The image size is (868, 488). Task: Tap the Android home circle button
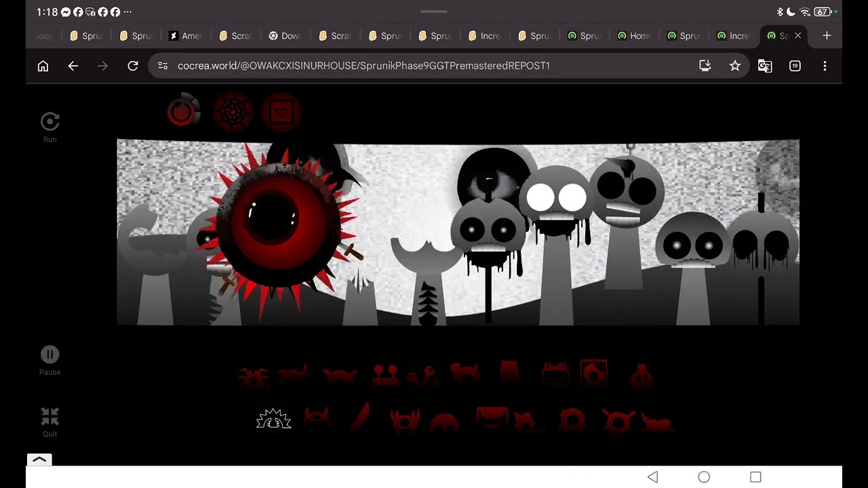pyautogui.click(x=704, y=477)
